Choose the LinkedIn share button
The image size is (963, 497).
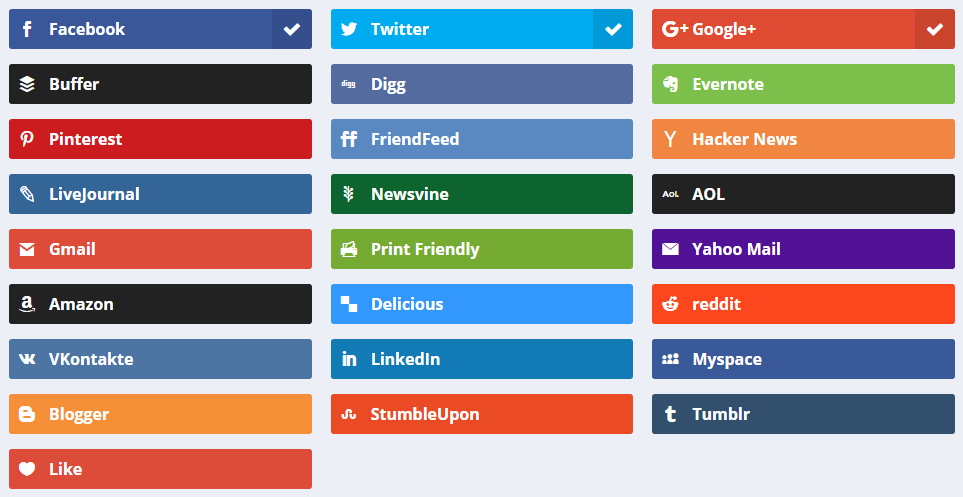482,359
